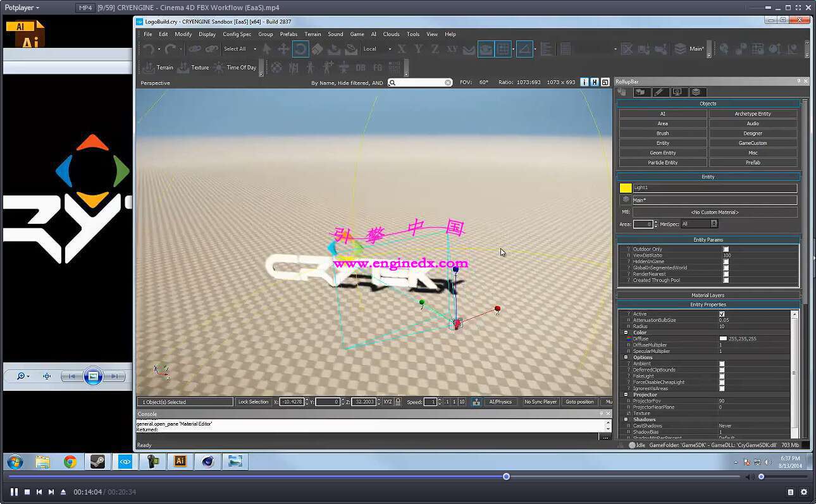This screenshot has width=816, height=504.
Task: Open the Config Spec menu
Action: pos(237,34)
